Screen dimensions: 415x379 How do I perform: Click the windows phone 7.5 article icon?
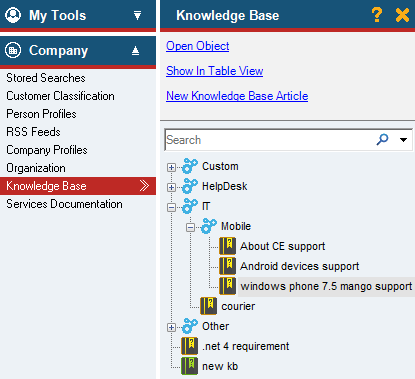tap(228, 286)
